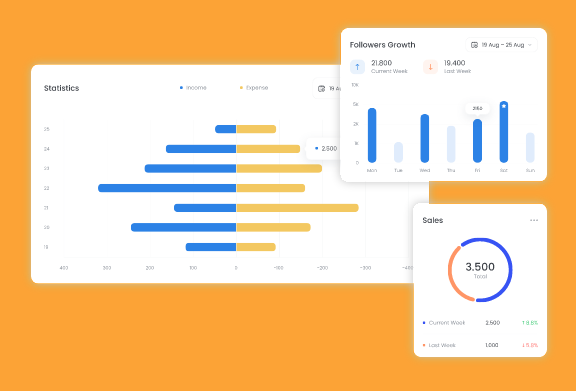Select the Fri bar in Followers Growth

477,141
